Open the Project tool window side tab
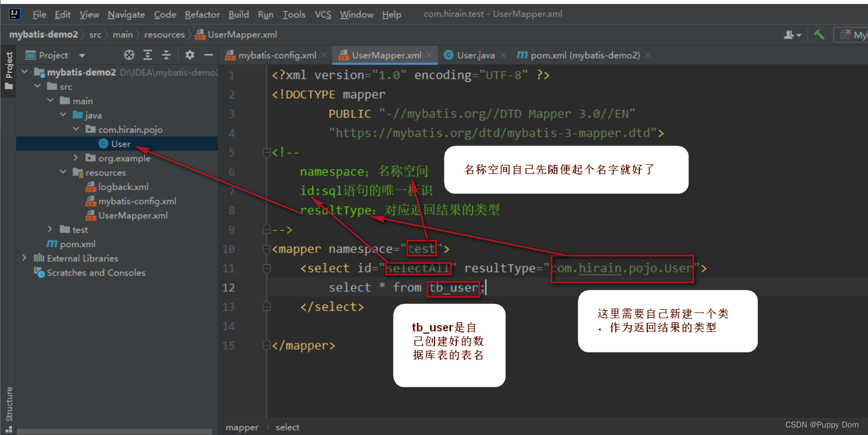The image size is (868, 435). [9, 70]
